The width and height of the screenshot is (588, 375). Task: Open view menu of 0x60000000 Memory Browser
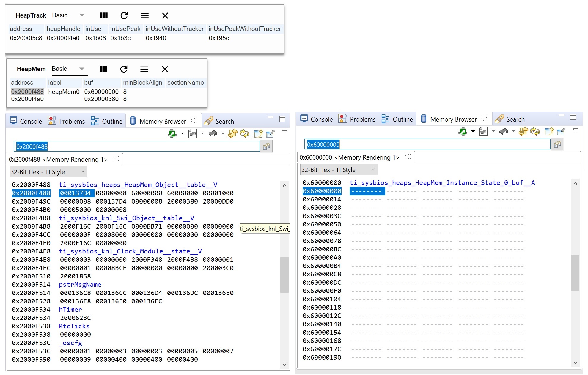575,130
